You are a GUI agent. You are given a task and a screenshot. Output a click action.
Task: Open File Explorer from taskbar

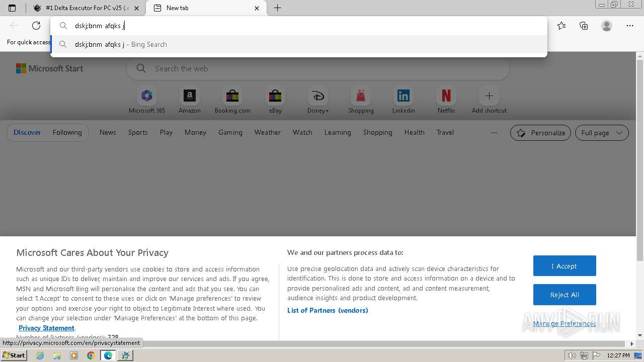[x=57, y=355]
